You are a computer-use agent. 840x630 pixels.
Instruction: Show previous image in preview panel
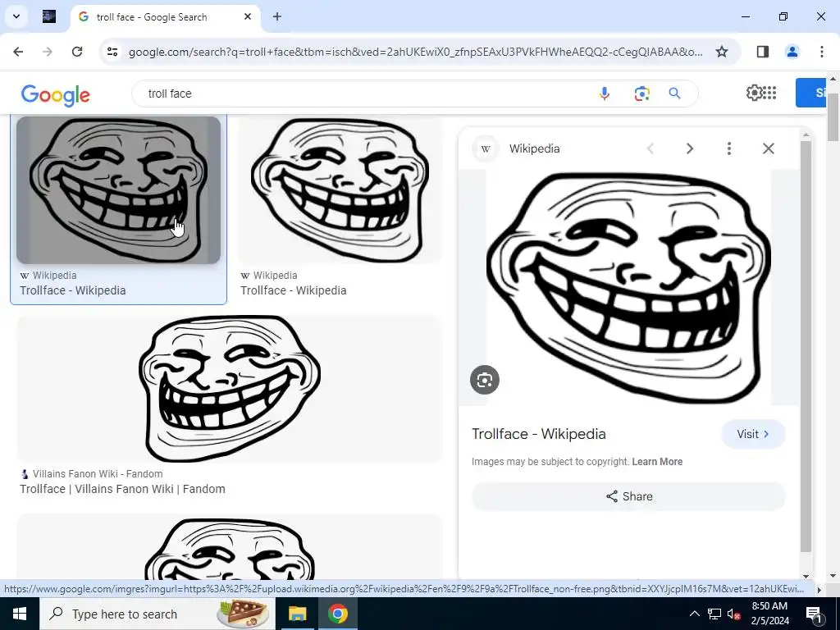pos(651,148)
